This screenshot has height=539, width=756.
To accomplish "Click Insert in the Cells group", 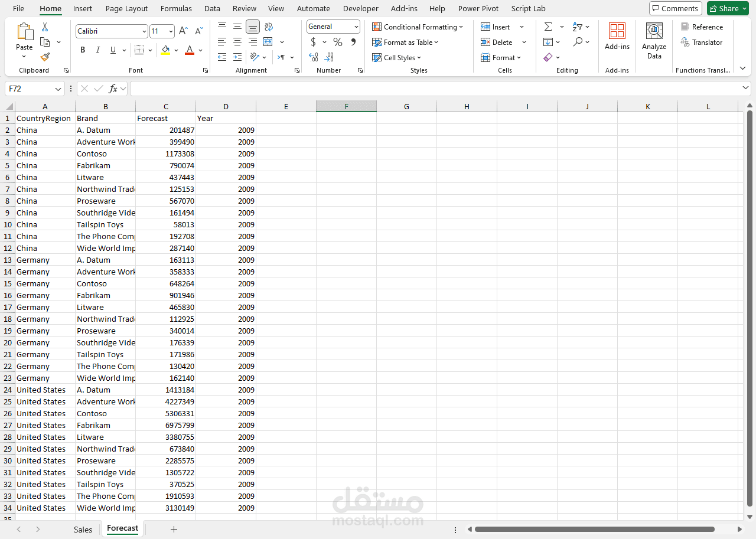I will tap(496, 27).
